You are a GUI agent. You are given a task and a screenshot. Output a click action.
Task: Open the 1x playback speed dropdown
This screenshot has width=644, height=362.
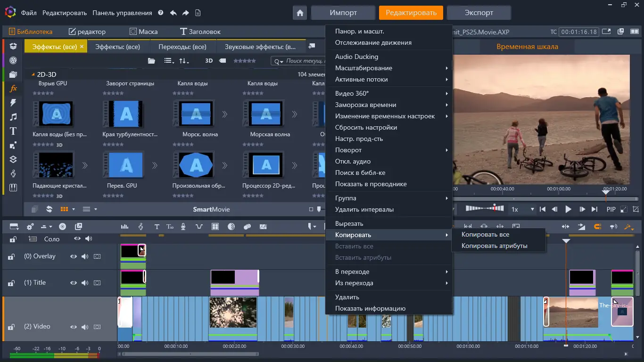tap(522, 209)
